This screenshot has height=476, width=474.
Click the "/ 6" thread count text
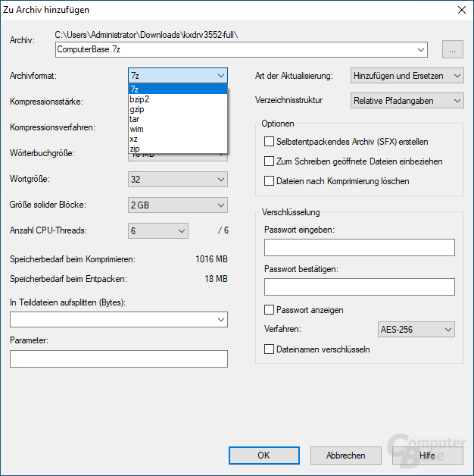click(223, 230)
